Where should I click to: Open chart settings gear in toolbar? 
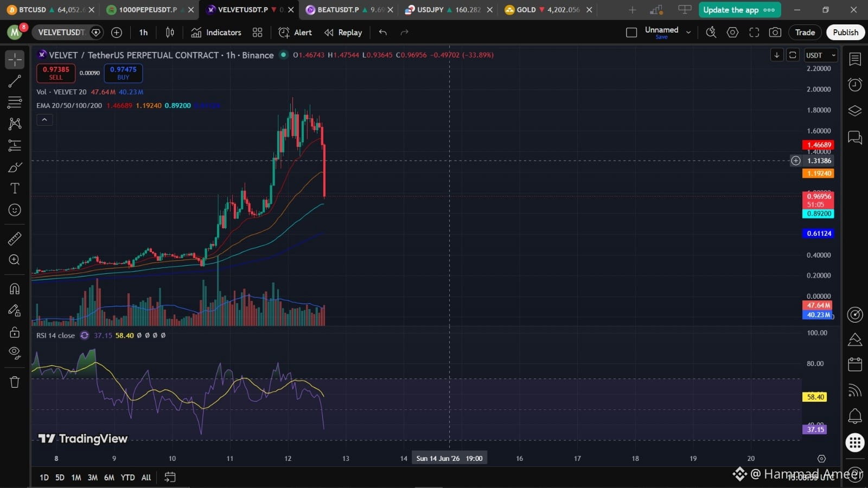[732, 33]
